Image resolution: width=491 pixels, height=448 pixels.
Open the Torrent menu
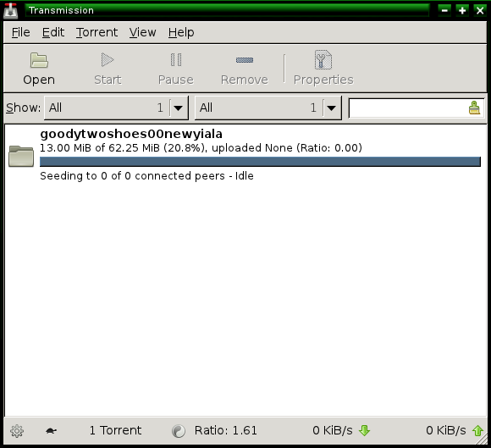97,32
